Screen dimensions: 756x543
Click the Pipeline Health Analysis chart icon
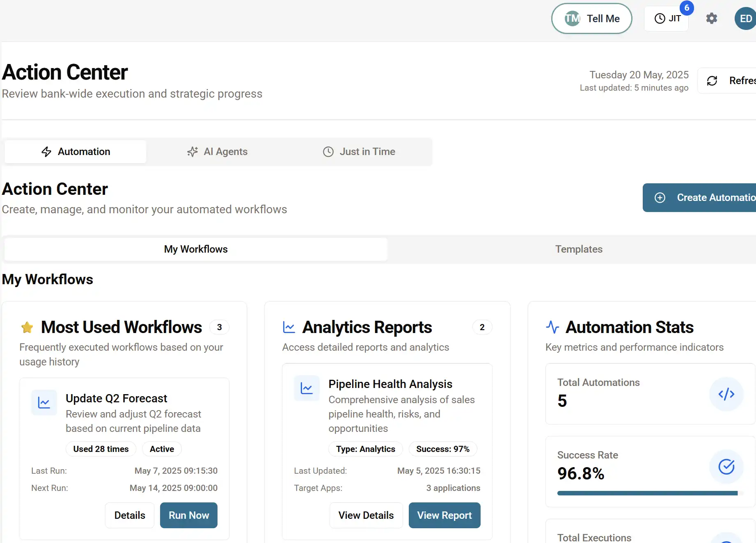click(x=307, y=388)
